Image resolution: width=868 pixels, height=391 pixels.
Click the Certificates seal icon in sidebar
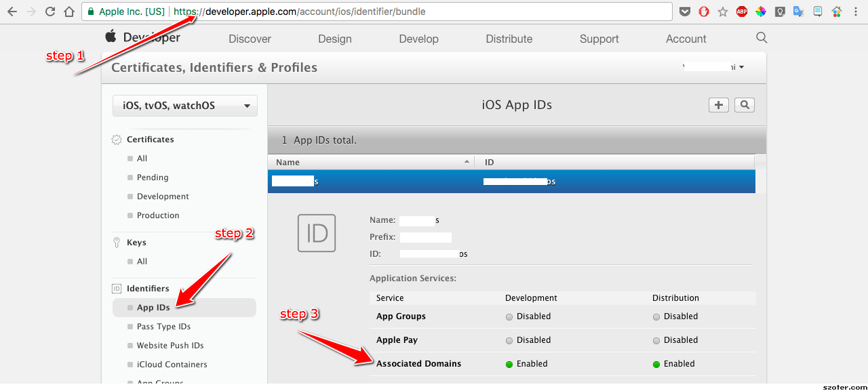click(117, 140)
